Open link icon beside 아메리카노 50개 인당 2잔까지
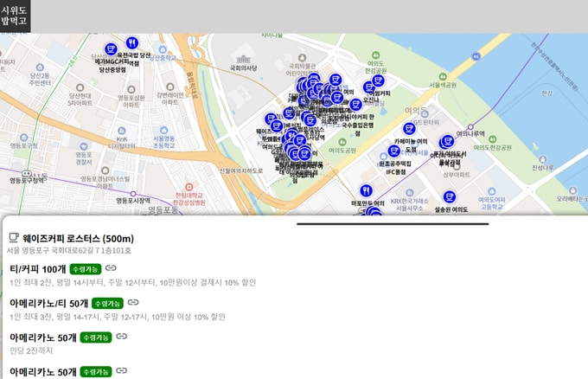This screenshot has width=588, height=379. 122,337
